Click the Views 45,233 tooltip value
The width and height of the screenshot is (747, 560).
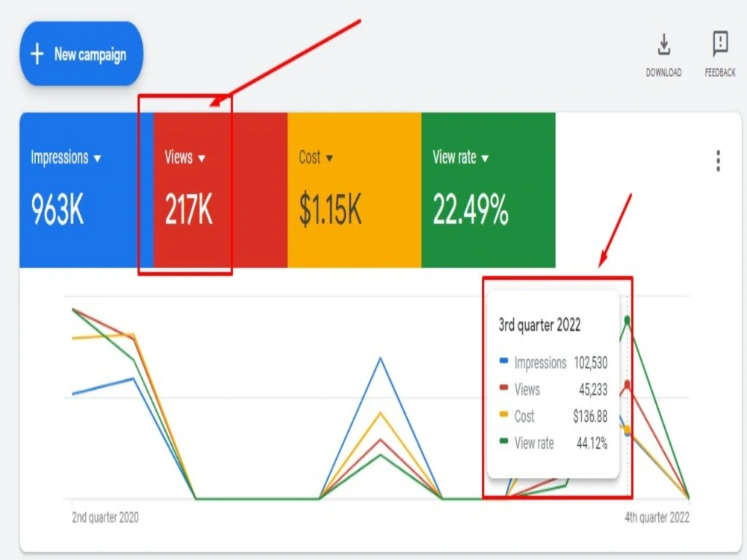point(593,390)
